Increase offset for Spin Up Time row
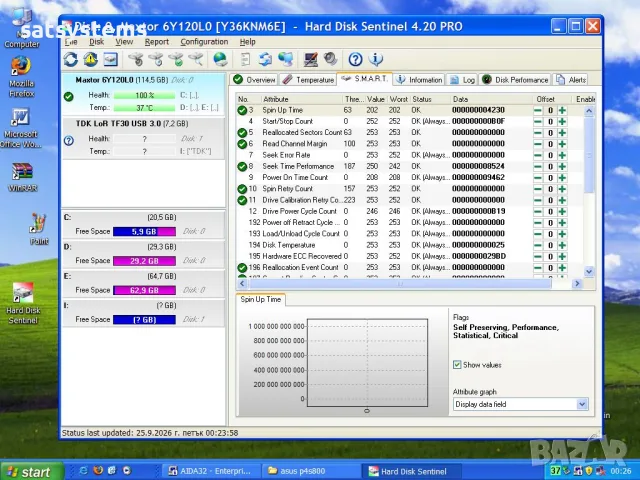The width and height of the screenshot is (640, 480). (x=562, y=110)
